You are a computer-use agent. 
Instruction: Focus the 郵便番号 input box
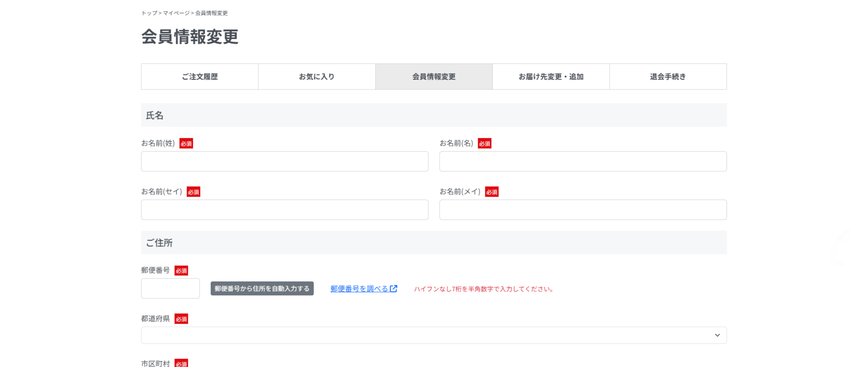click(x=170, y=288)
